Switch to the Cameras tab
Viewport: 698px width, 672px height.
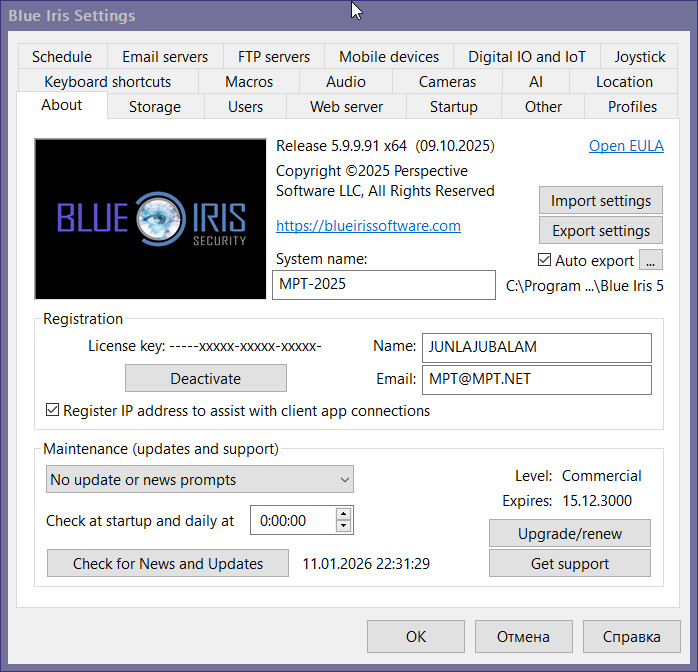447,82
